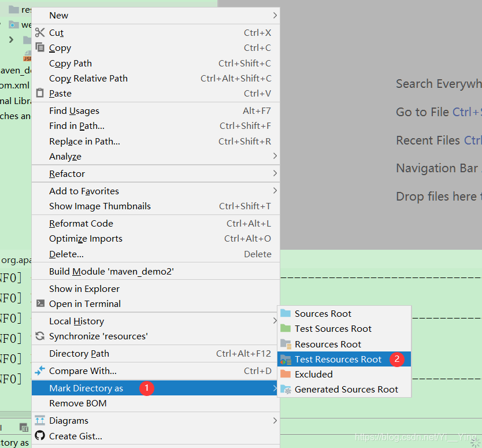Click the Drop files here hint text
The image size is (482, 448).
(439, 196)
